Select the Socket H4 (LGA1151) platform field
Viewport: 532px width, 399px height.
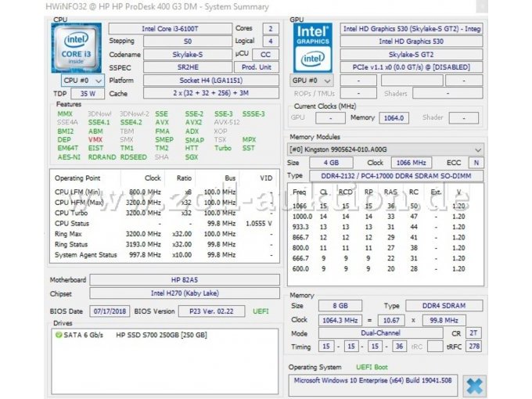[211, 81]
